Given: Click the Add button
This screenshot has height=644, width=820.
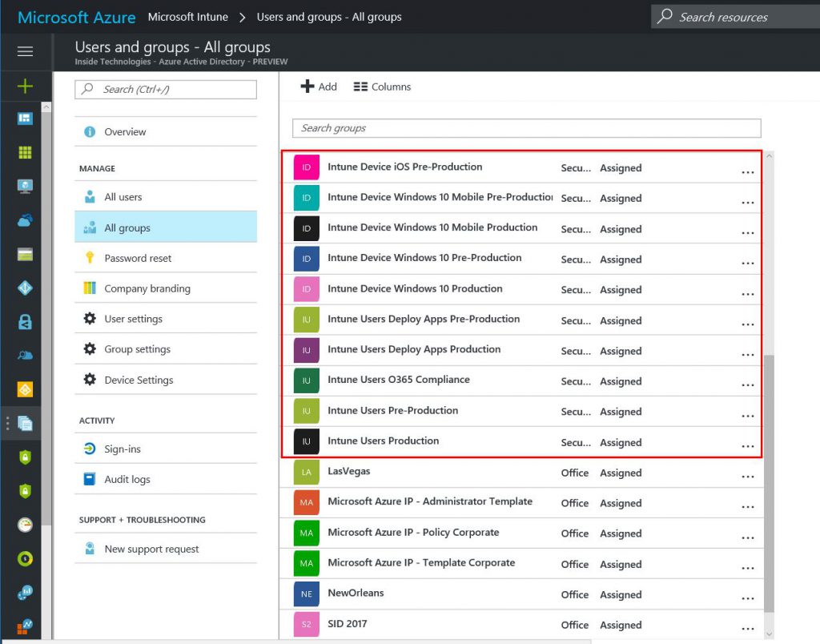Looking at the screenshot, I should [319, 87].
